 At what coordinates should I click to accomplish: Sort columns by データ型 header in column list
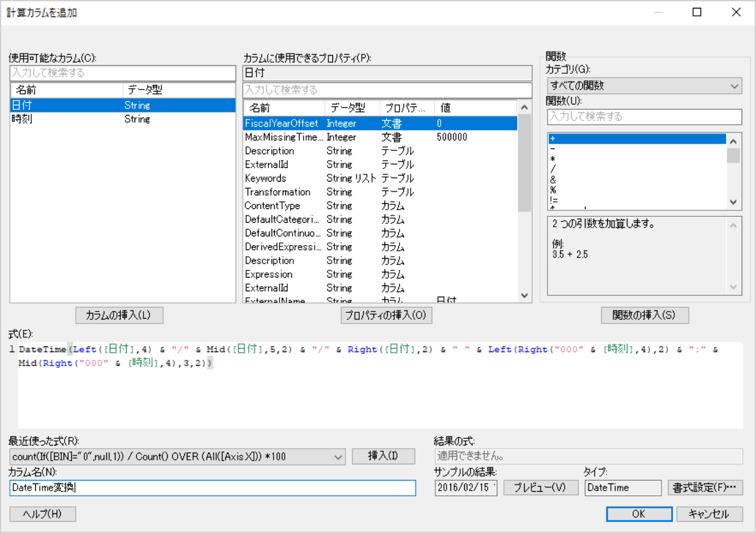coord(179,89)
